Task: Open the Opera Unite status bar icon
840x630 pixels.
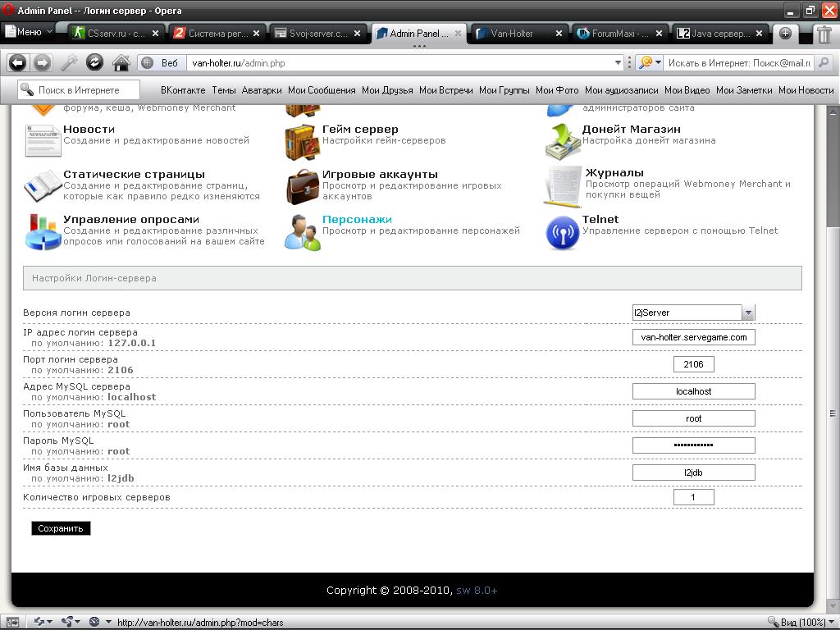Action: [71, 622]
